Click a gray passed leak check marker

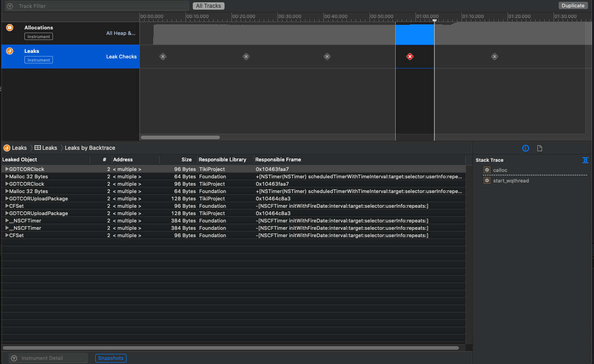point(163,57)
